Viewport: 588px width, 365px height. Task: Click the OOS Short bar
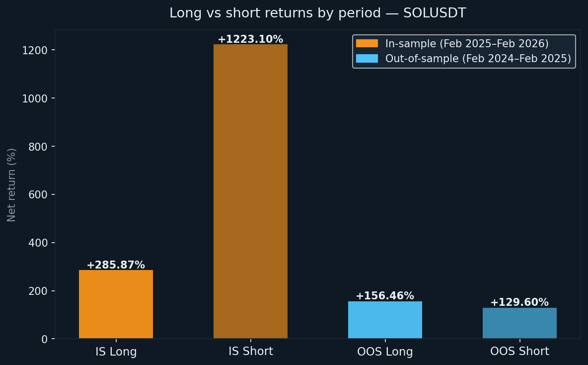pyautogui.click(x=519, y=323)
